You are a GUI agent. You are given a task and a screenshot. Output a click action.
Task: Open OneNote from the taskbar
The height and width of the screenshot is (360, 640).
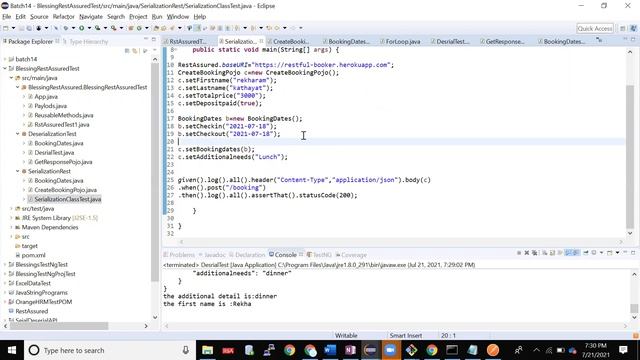click(350, 350)
